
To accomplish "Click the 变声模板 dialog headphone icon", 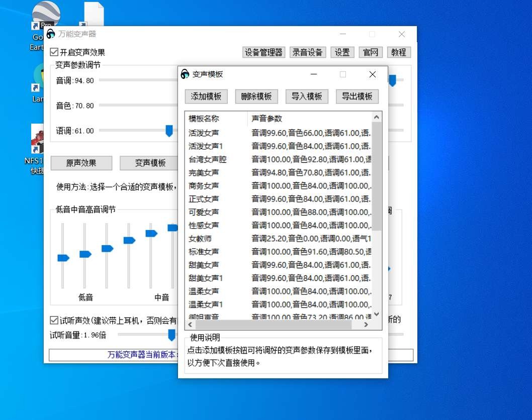I will click(185, 74).
